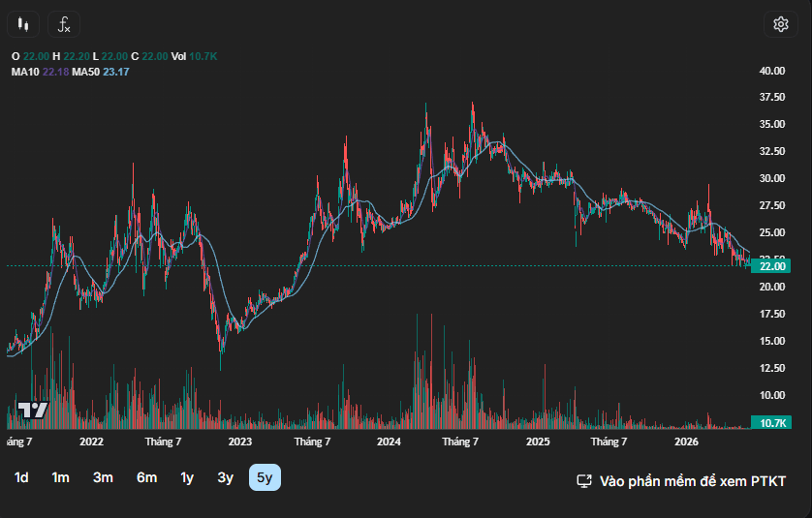
Task: Open Vào phần mềm để xem PTKT link
Action: click(x=693, y=481)
